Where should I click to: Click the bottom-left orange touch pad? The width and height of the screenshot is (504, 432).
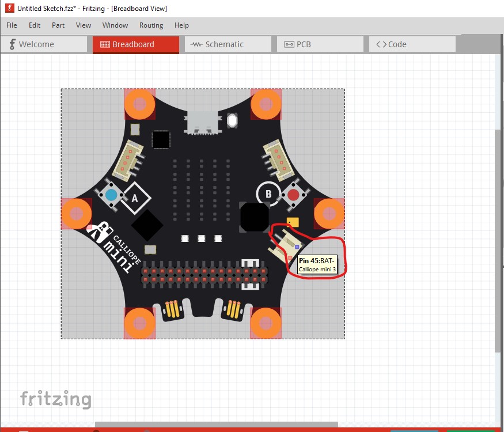tap(139, 323)
